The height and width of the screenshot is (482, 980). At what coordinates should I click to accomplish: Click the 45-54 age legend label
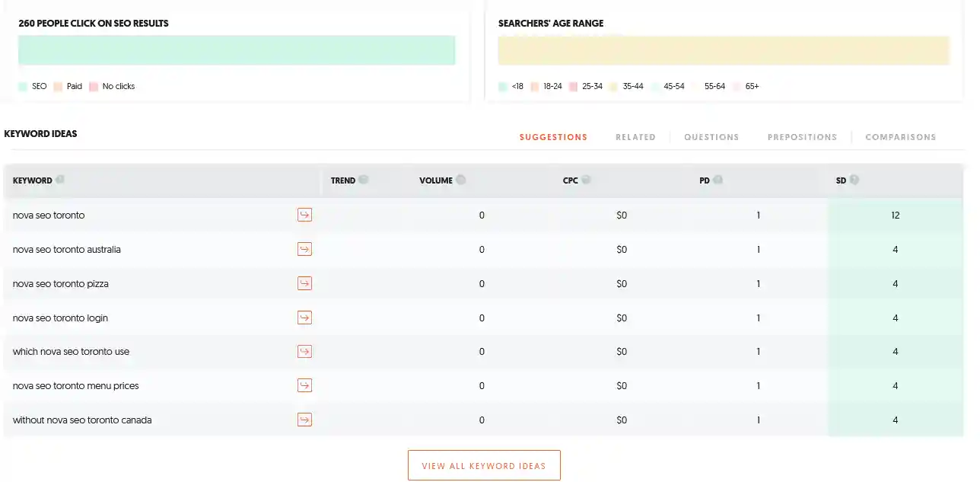(674, 87)
